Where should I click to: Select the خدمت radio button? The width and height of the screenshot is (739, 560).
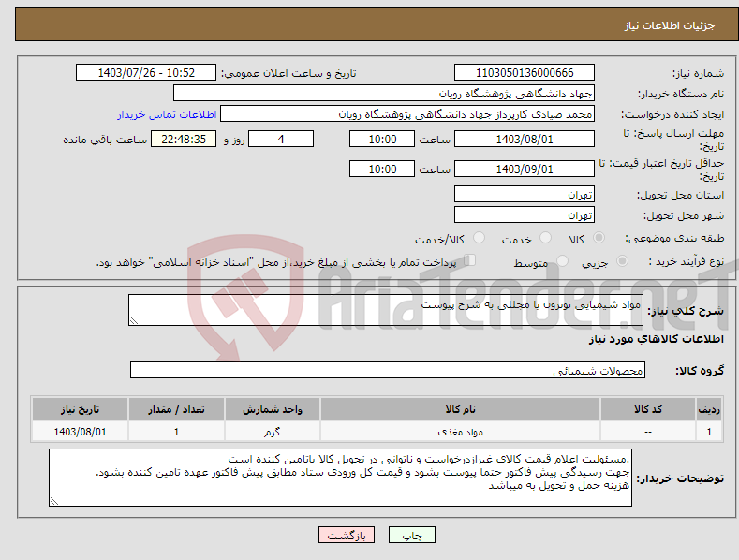[x=545, y=238]
